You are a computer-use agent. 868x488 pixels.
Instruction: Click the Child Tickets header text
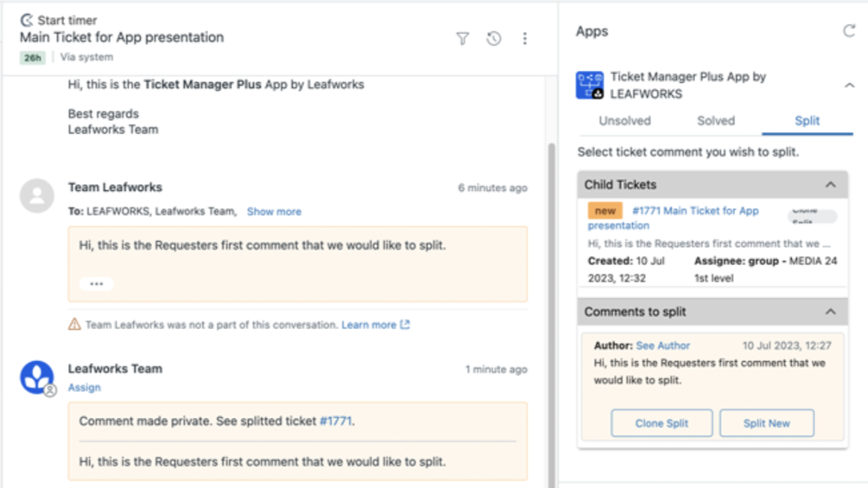tap(620, 184)
